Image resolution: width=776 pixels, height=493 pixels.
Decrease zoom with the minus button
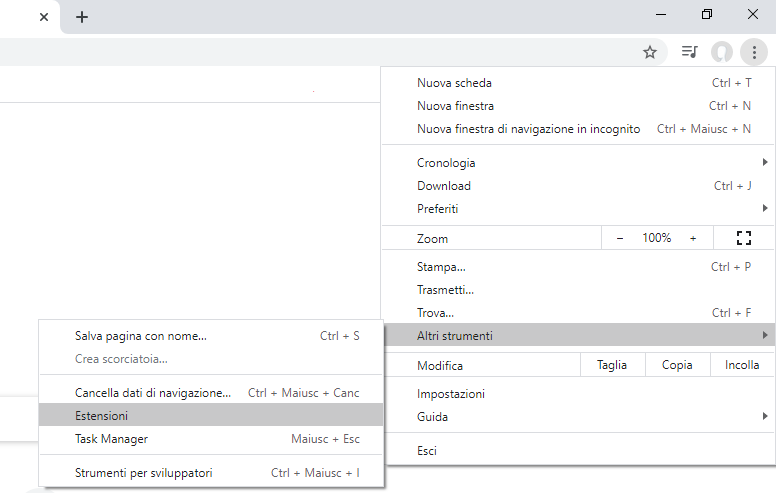(x=620, y=238)
